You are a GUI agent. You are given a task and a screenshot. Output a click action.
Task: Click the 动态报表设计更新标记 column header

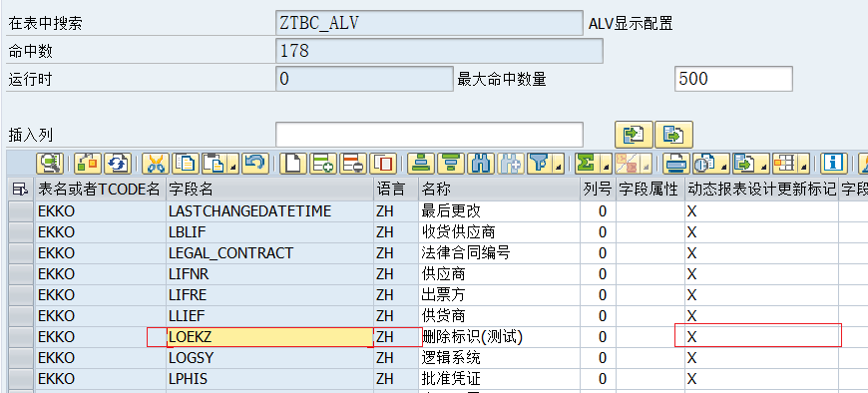(761, 190)
